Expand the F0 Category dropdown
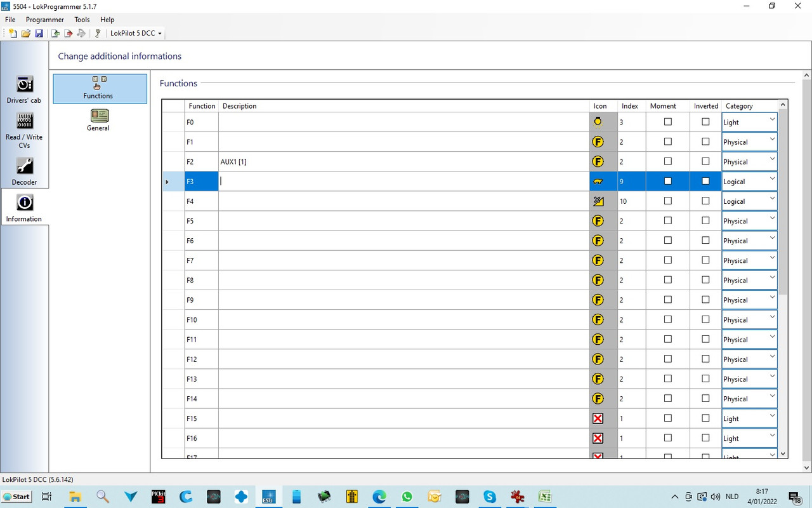 [772, 121]
